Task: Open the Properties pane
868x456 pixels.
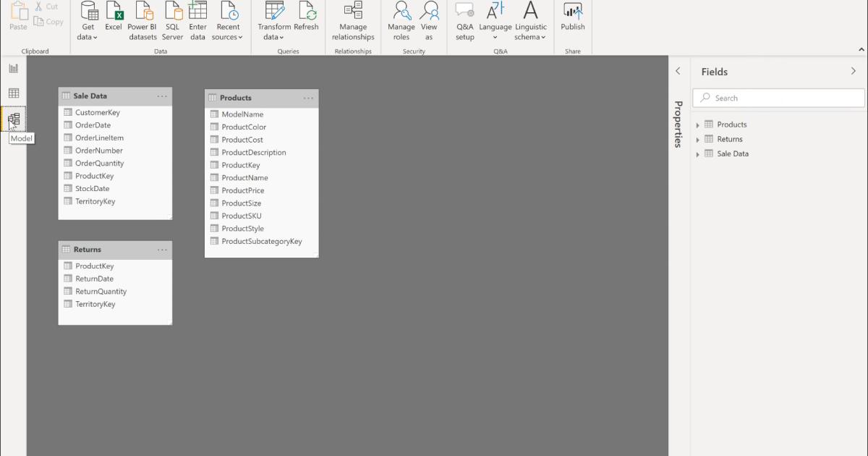Action: [678, 124]
